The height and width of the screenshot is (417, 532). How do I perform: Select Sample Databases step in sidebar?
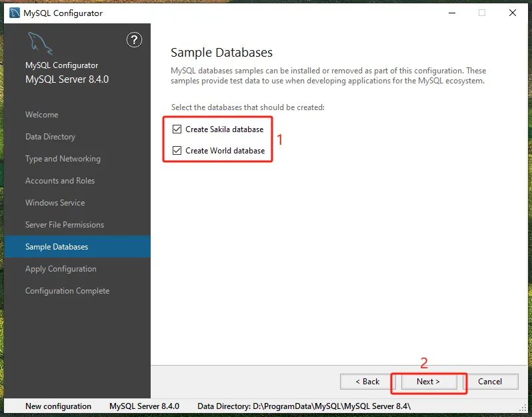pos(77,247)
